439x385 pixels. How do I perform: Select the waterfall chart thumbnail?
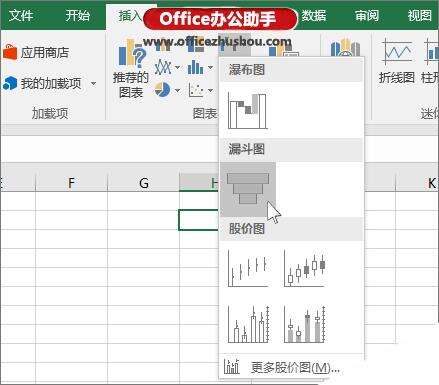(x=247, y=110)
